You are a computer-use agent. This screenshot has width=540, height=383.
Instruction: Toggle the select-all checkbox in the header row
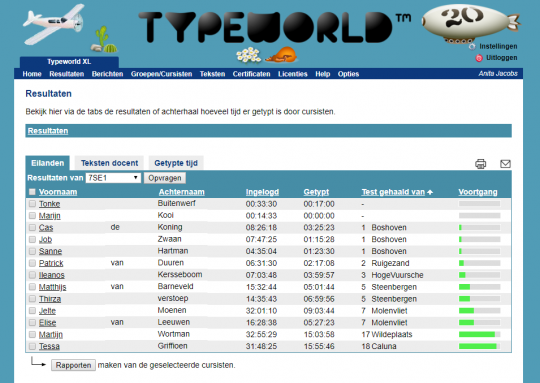32,192
